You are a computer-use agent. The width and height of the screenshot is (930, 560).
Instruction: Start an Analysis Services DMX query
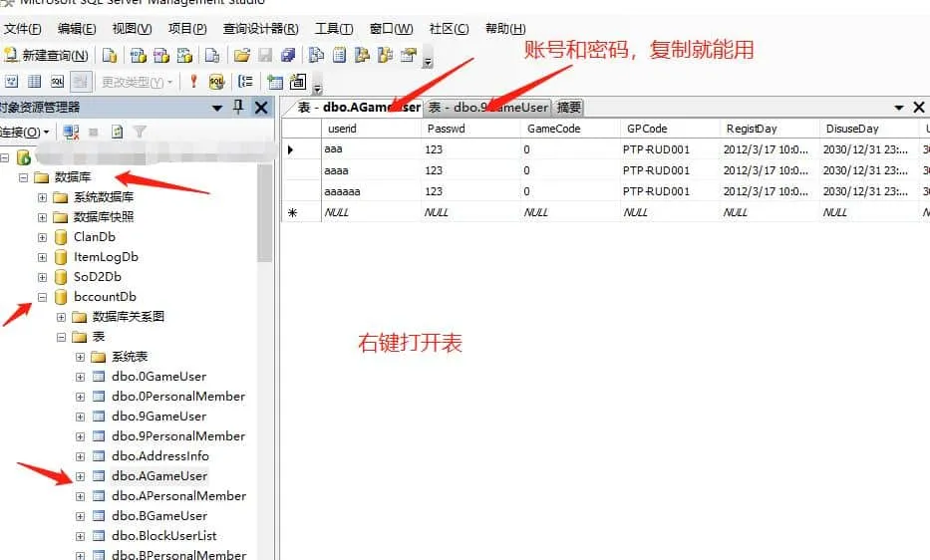pyautogui.click(x=161, y=55)
